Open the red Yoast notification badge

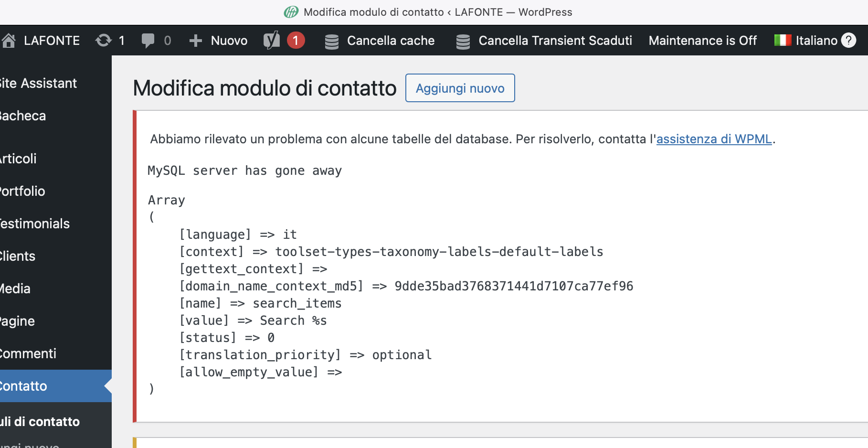pyautogui.click(x=296, y=41)
